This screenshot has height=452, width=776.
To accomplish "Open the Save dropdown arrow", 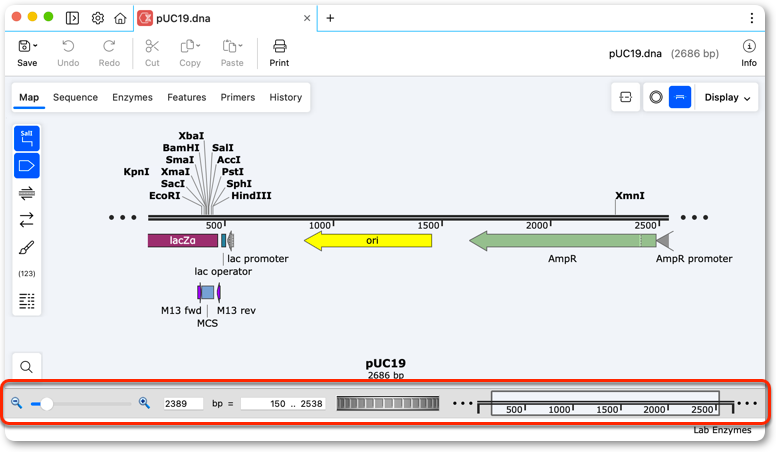I will (35, 46).
